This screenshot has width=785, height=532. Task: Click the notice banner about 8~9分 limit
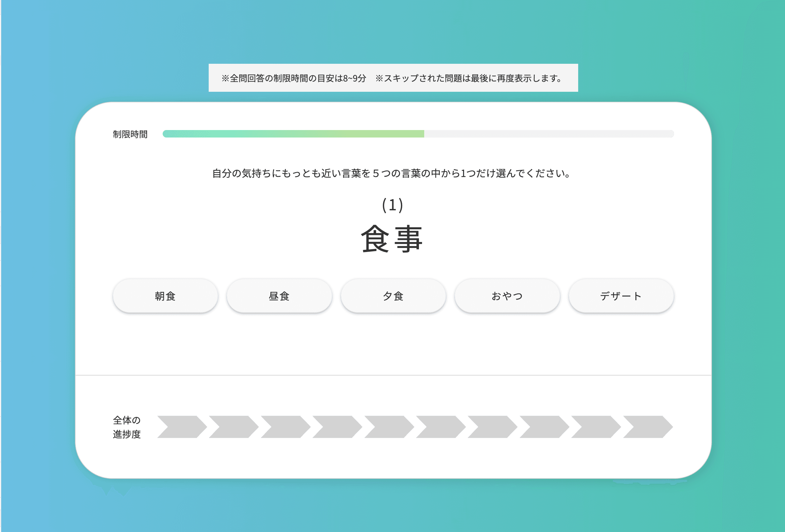click(x=393, y=78)
